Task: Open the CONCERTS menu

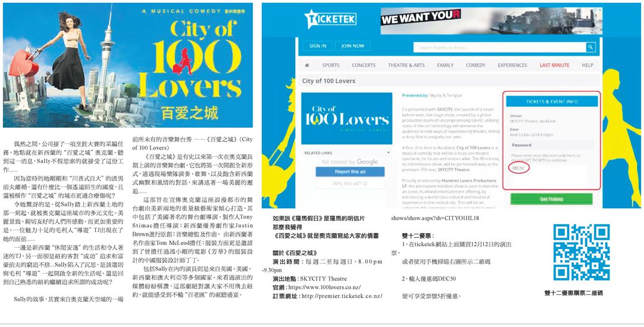Action: 363,65
